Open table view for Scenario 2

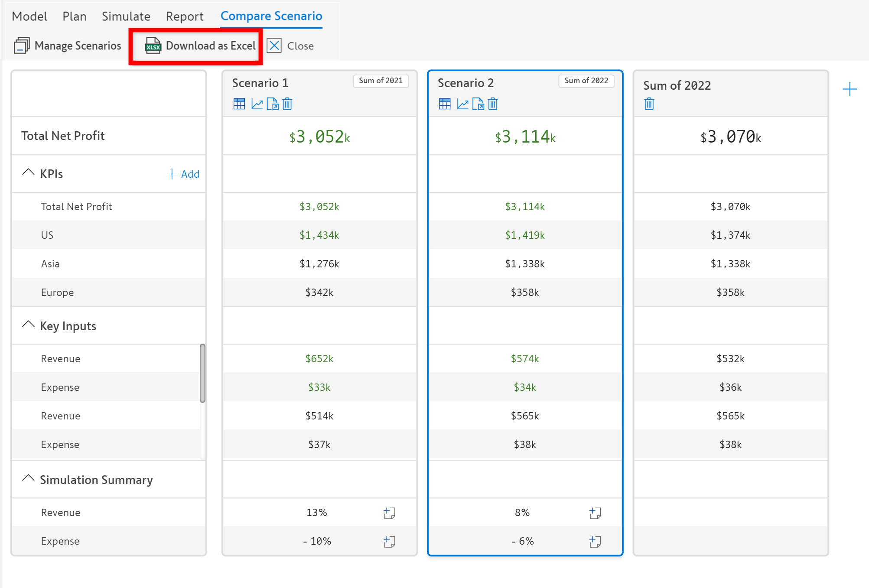445,104
